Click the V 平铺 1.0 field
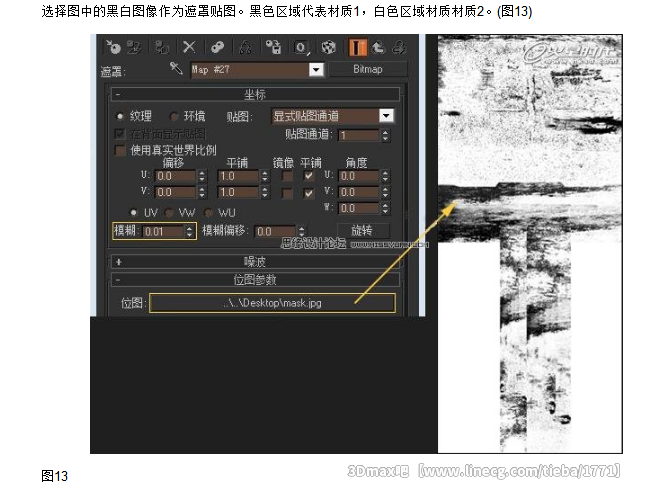This screenshot has width=660, height=490. [238, 192]
